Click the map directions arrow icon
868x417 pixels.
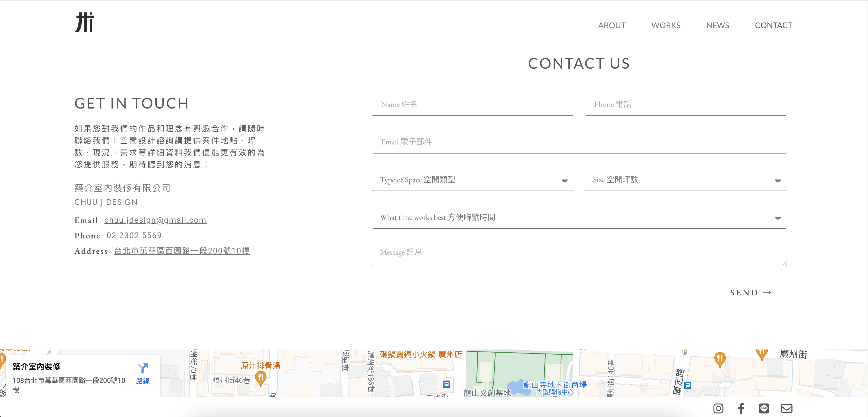(x=143, y=368)
